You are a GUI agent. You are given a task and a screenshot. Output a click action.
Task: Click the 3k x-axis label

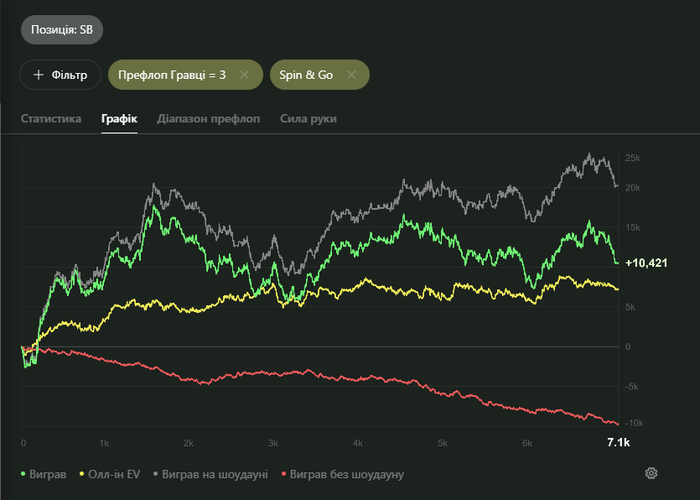(273, 443)
